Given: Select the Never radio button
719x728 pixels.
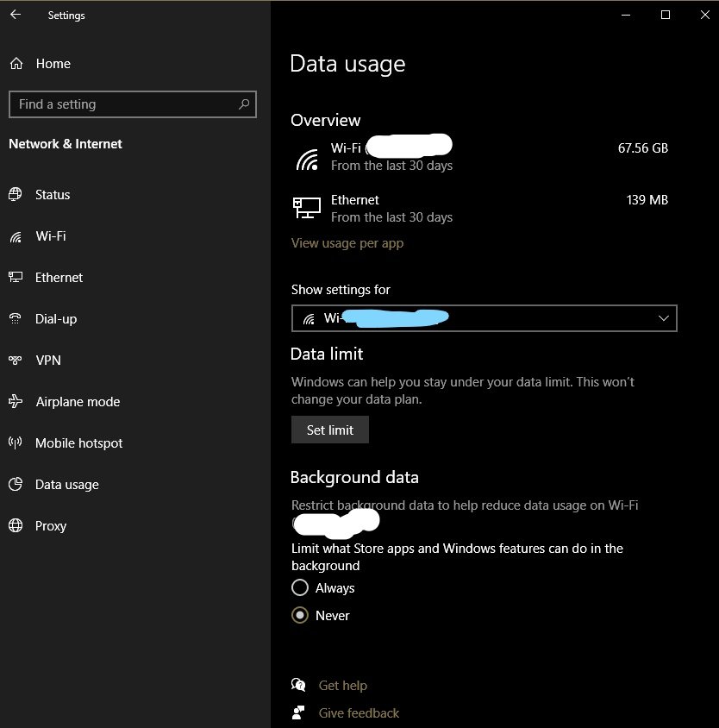Looking at the screenshot, I should [x=300, y=616].
